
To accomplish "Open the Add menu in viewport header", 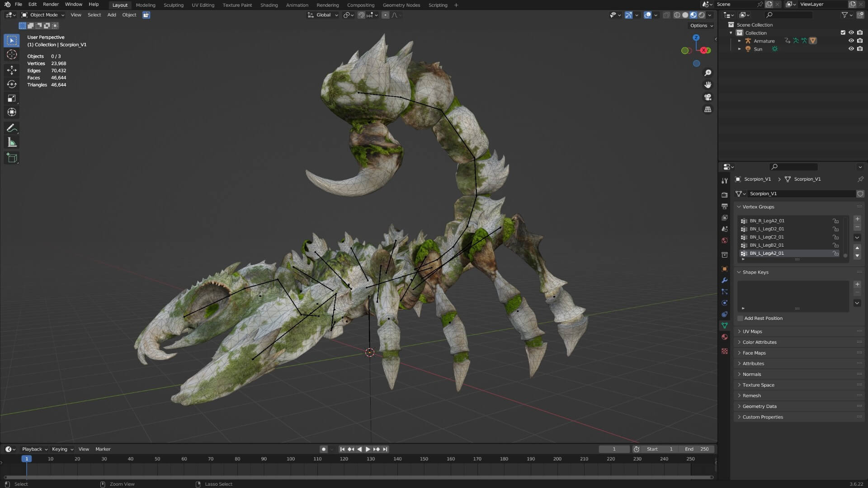I will point(112,15).
